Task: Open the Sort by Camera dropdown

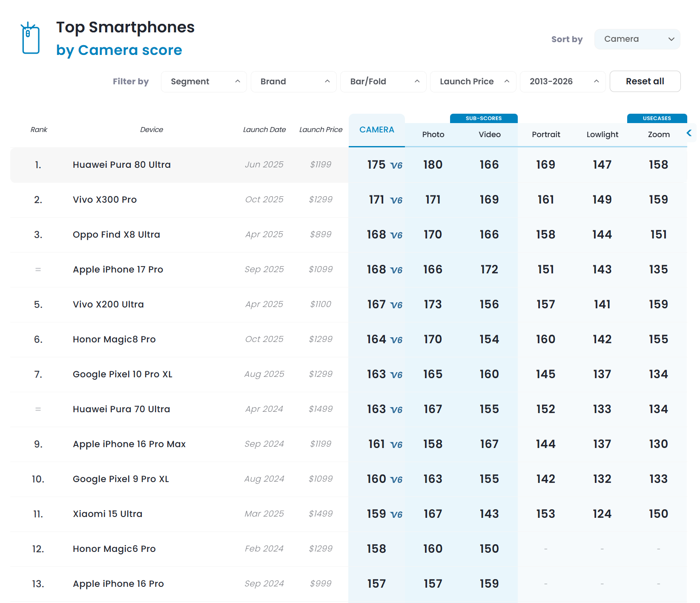Action: pos(637,39)
